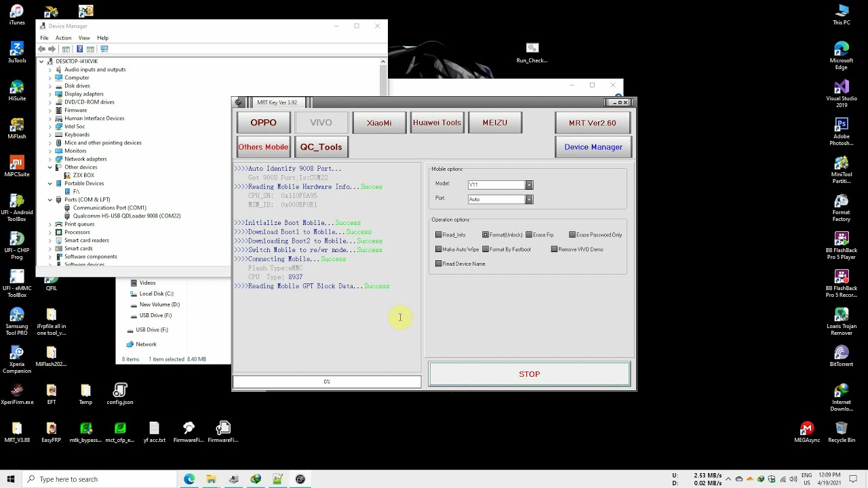This screenshot has width=868, height=488.
Task: Collapse the DESKTOP-I41KVIK root node
Action: pyautogui.click(x=41, y=62)
